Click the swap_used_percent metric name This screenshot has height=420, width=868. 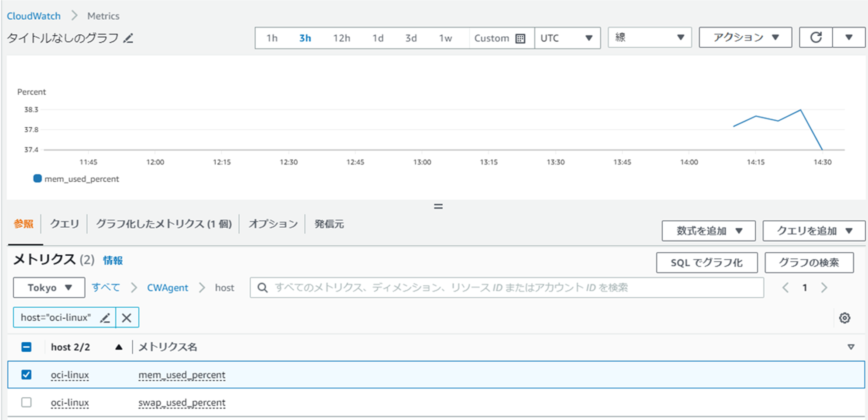coord(182,403)
